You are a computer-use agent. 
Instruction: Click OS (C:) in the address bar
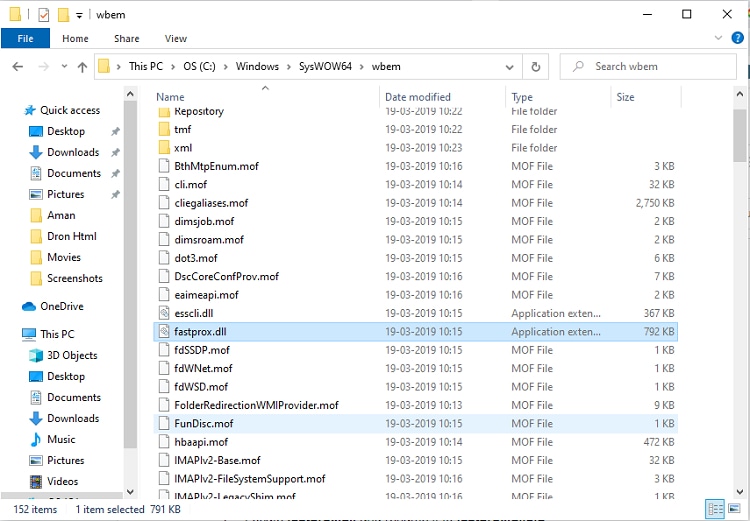[199, 67]
